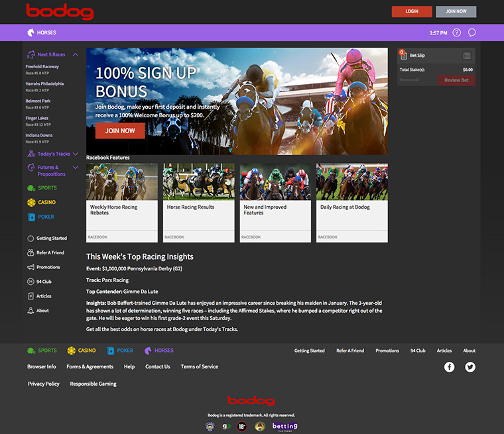This screenshot has height=434, width=504.
Task: Click the Refer A Friend people icon
Action: [x=31, y=252]
